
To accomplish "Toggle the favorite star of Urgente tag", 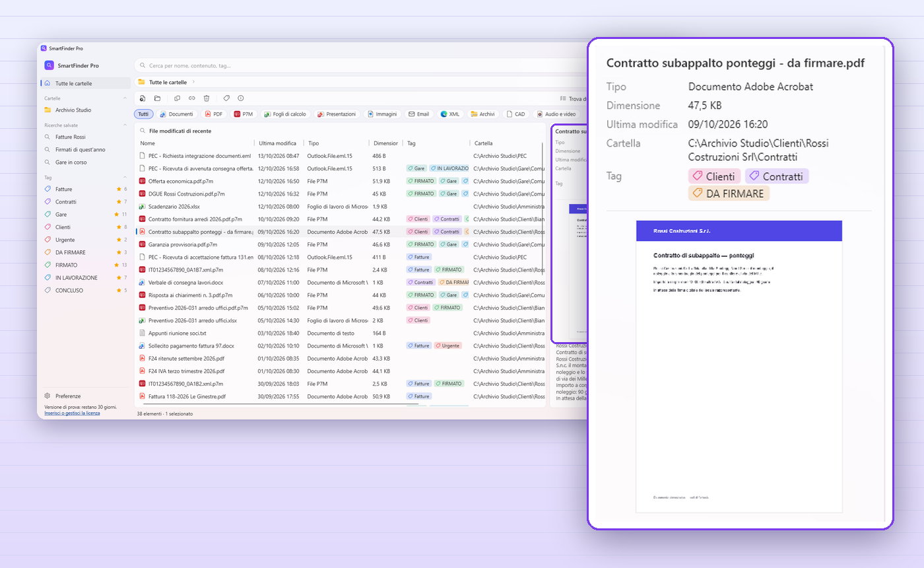I will click(x=119, y=240).
